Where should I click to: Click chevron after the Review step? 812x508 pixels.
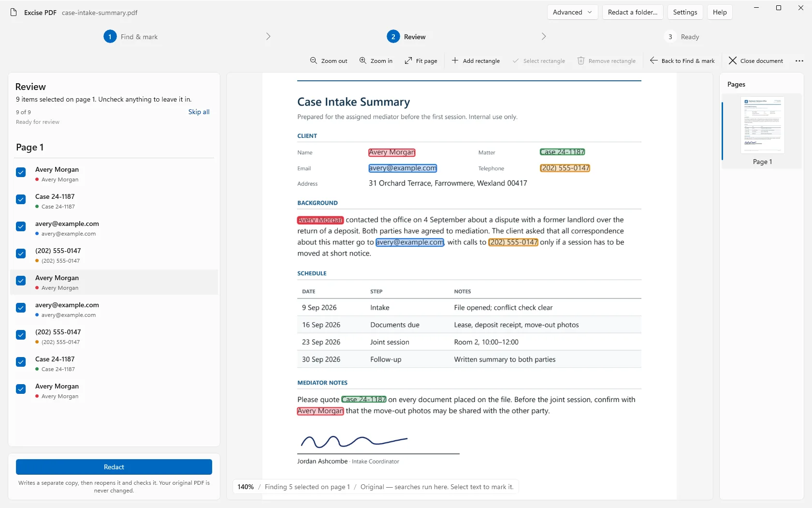(x=544, y=37)
